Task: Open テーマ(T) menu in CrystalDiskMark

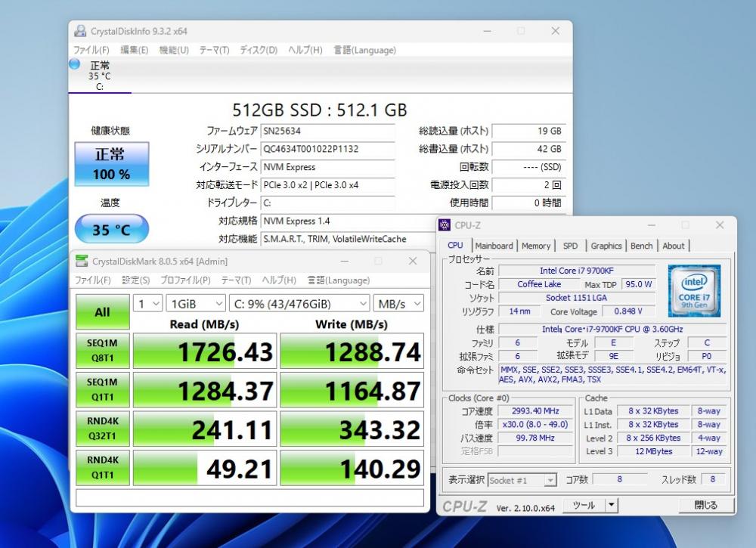Action: point(236,280)
